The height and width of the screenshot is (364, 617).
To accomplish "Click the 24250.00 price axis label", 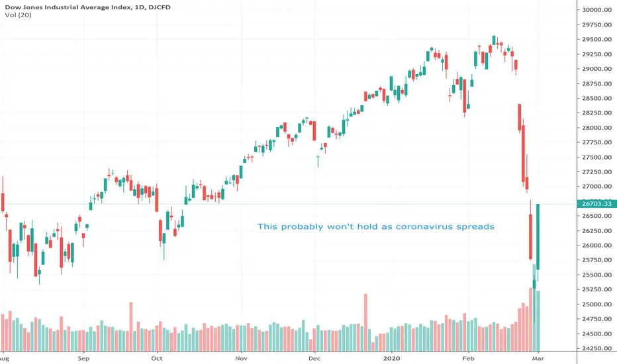I will tap(596, 348).
